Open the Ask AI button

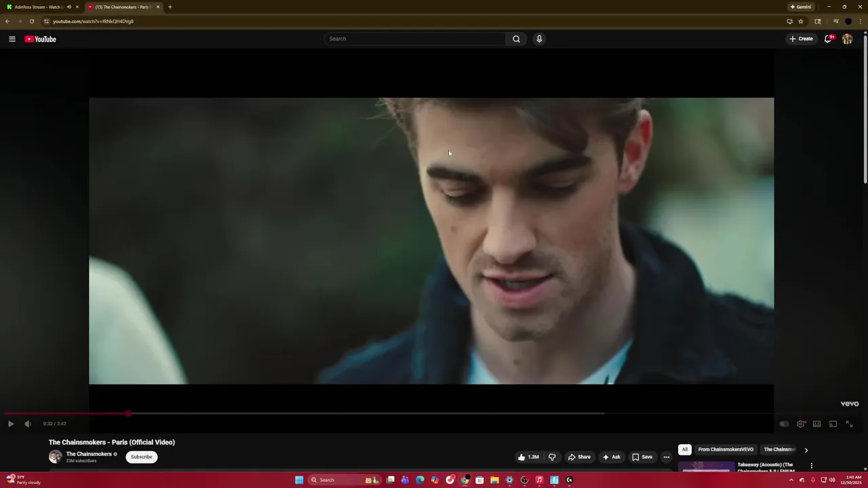(x=611, y=457)
